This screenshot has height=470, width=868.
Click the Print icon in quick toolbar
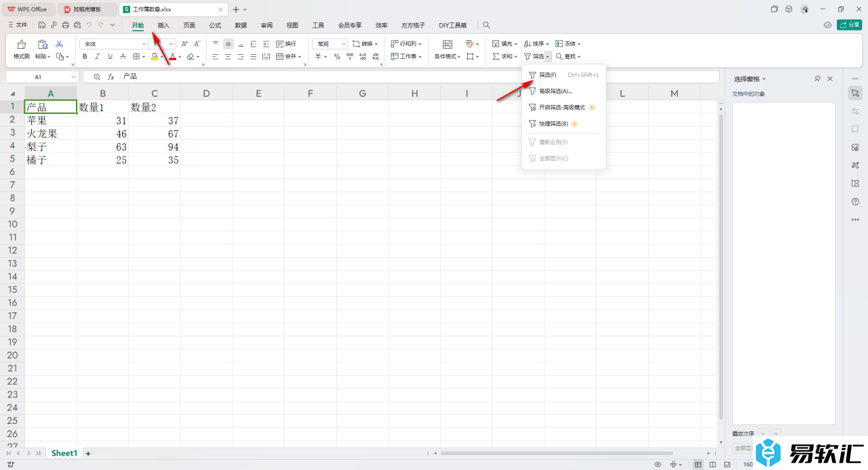click(x=65, y=25)
